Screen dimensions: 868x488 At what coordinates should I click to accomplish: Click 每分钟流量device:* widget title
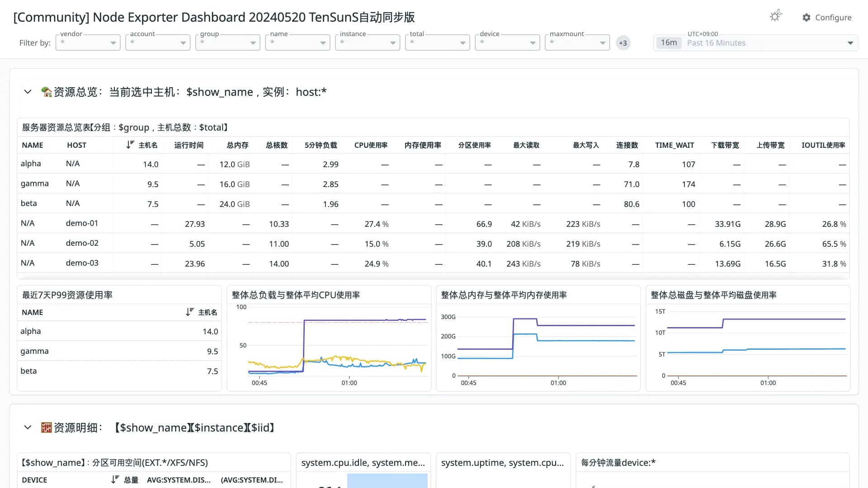618,463
